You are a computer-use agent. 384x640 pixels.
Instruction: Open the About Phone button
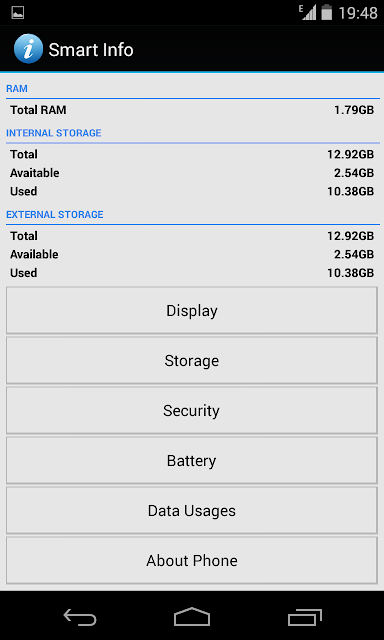point(191,560)
